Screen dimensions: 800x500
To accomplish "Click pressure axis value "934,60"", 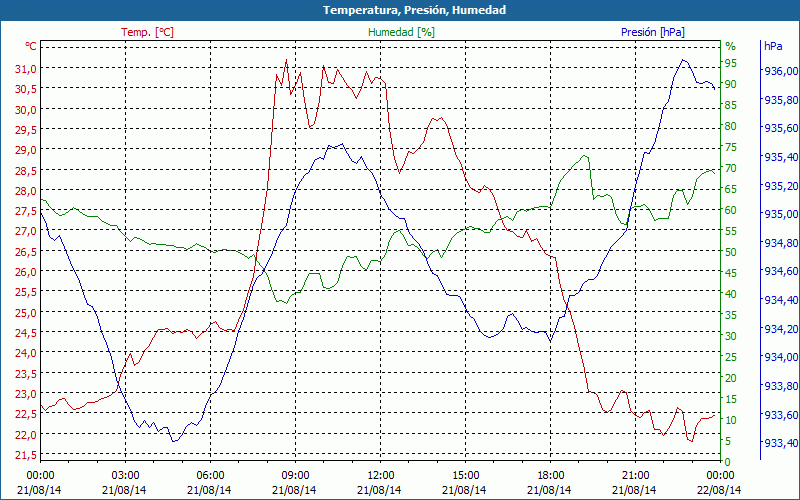I will tap(780, 271).
